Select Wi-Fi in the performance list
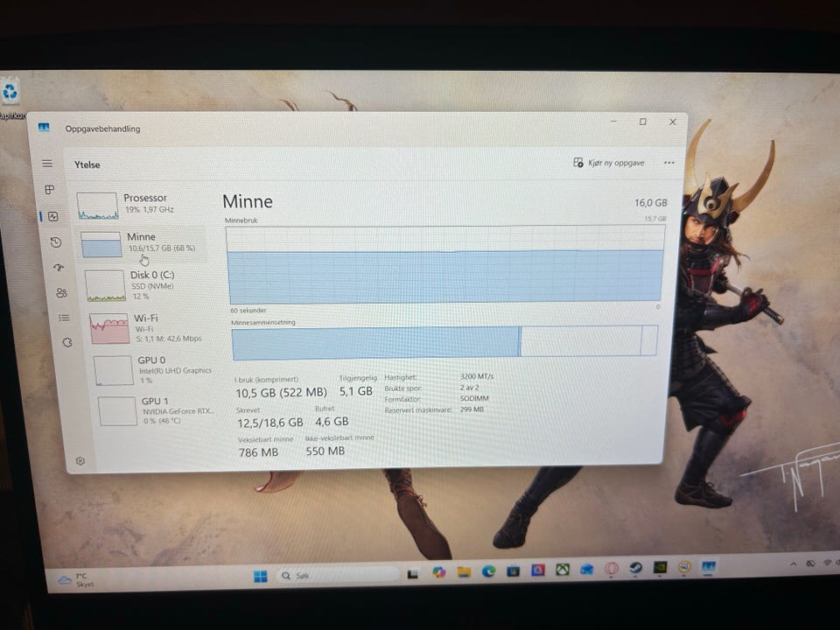 pyautogui.click(x=149, y=328)
